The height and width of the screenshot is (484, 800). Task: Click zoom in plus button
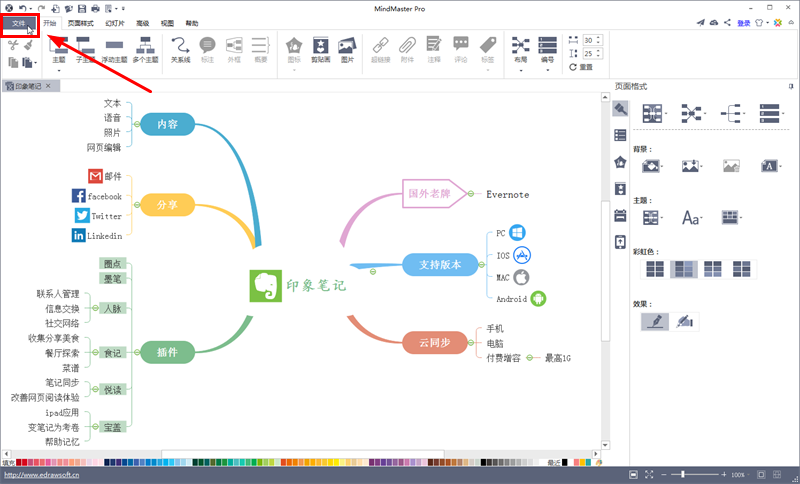723,475
